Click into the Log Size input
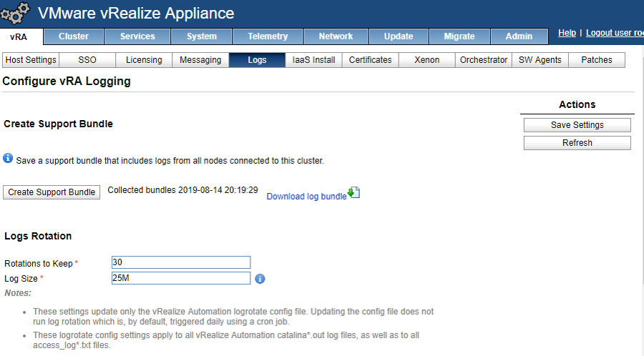The height and width of the screenshot is (356, 644). tap(181, 278)
